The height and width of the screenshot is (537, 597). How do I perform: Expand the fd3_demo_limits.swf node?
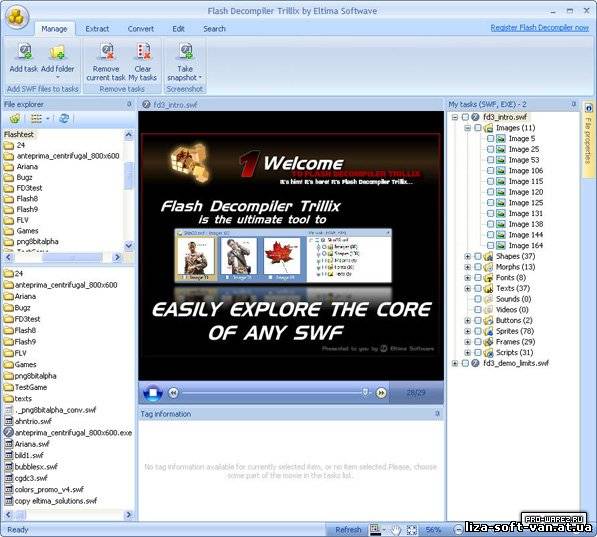click(x=455, y=363)
